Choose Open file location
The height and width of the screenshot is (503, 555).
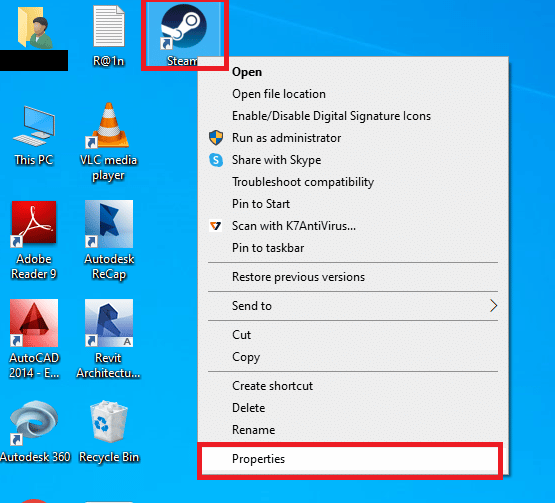(353, 94)
